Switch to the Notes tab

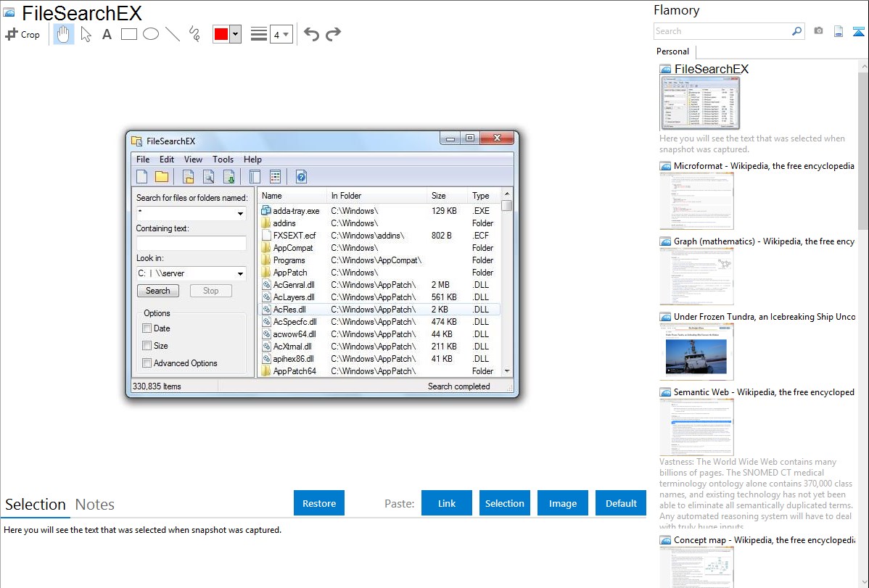pos(95,505)
